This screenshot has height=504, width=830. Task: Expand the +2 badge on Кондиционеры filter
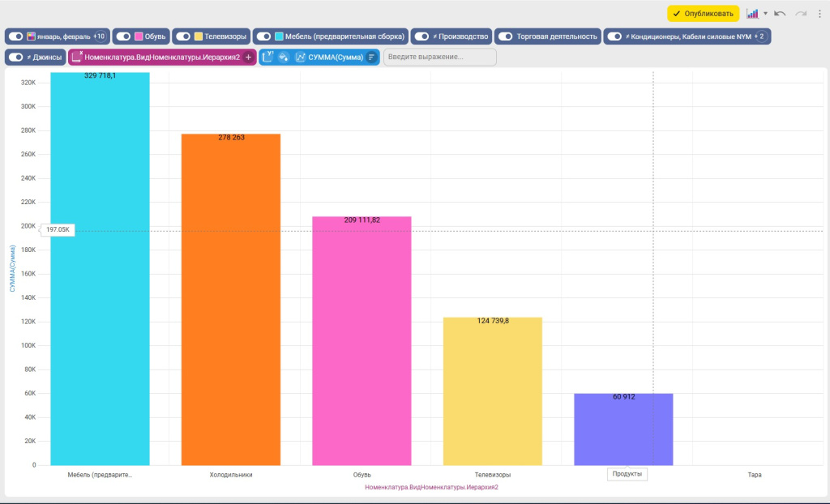pyautogui.click(x=759, y=36)
